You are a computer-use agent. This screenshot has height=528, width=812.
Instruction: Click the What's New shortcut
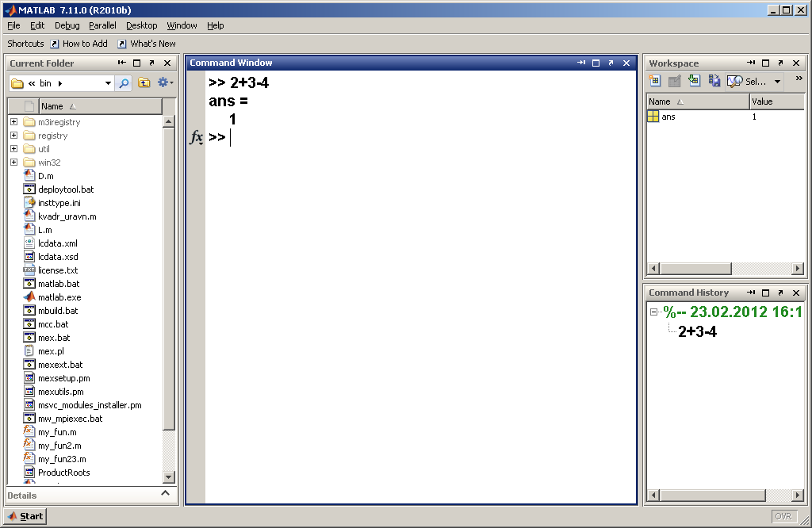[147, 44]
